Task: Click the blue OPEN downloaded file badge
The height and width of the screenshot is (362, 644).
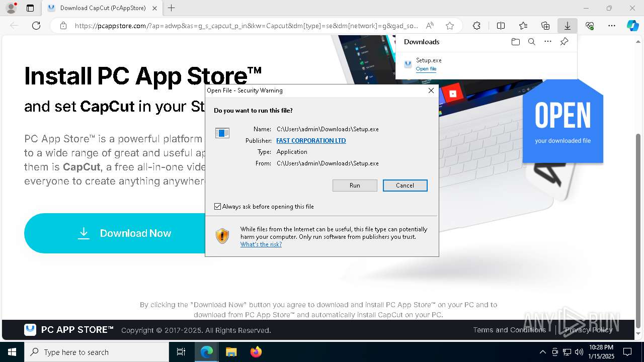Action: pyautogui.click(x=562, y=122)
